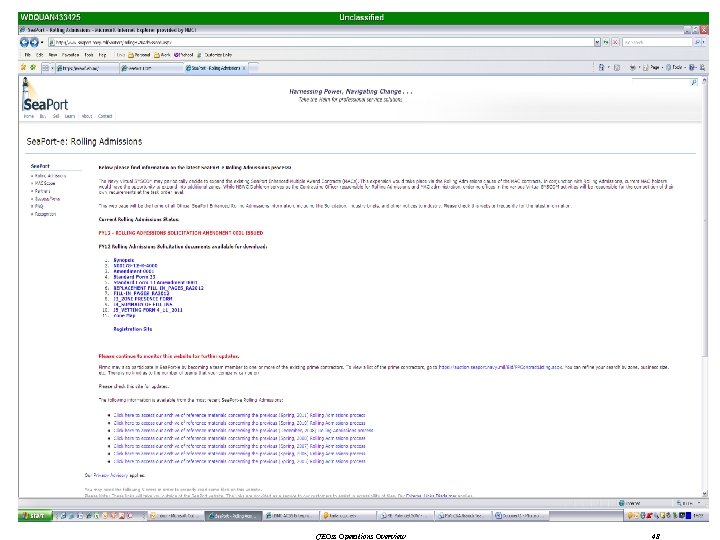Open the first Rolling Admissions archive link

[x=239, y=415]
